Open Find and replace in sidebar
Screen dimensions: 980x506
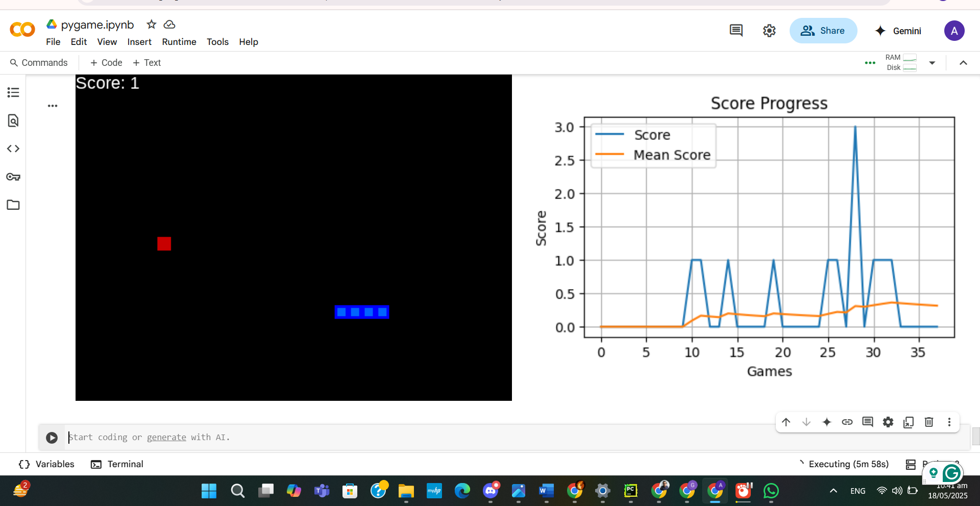point(13,121)
